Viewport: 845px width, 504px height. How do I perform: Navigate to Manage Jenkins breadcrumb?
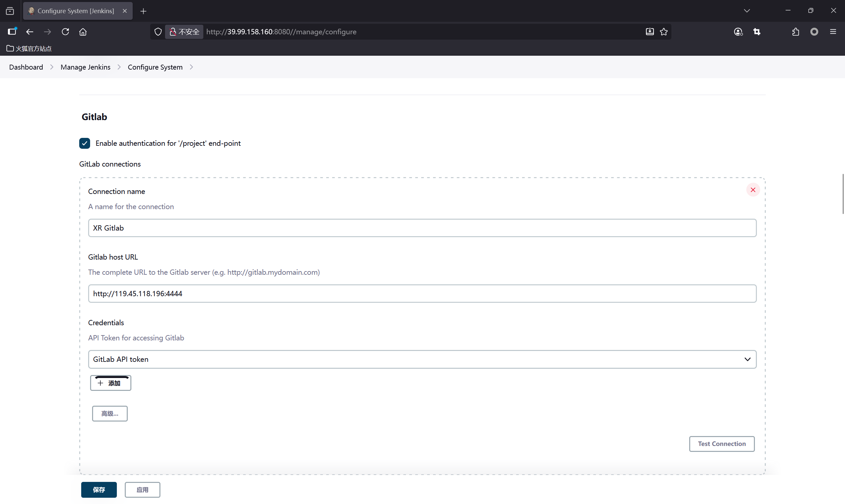85,67
